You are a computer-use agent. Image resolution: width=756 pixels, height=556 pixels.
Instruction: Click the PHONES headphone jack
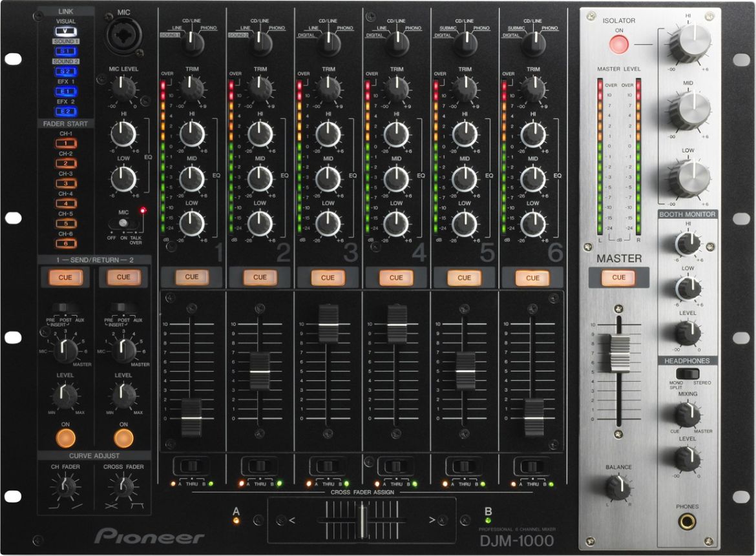click(688, 522)
